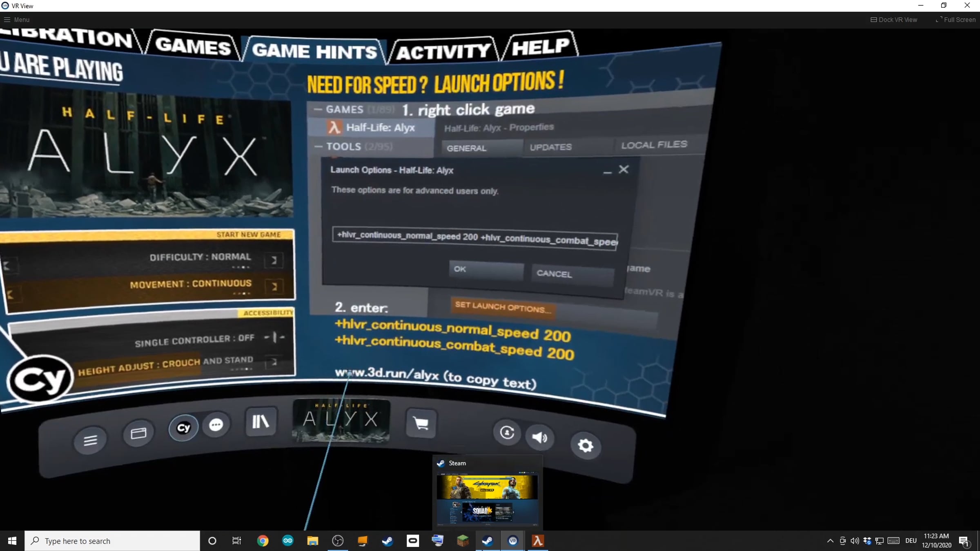Click the Steam window preview thumbnail
This screenshot has height=551, width=980.
[x=487, y=498]
